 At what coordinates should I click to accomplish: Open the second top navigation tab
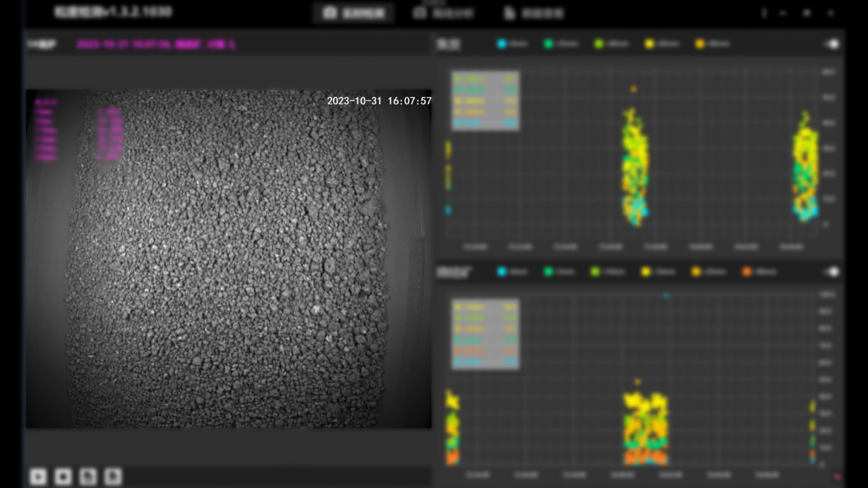(x=443, y=13)
